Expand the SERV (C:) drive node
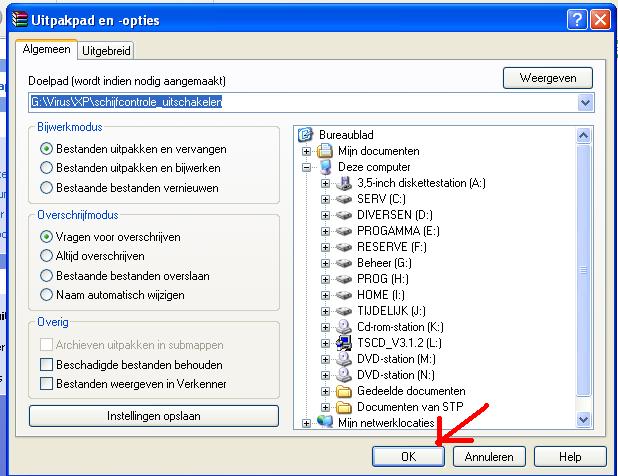 click(325, 199)
